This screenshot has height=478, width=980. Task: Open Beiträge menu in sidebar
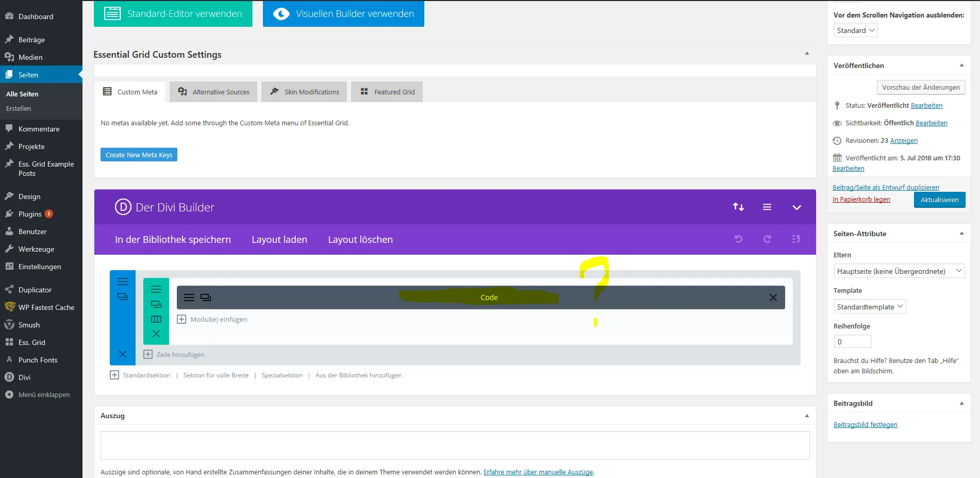click(x=41, y=40)
